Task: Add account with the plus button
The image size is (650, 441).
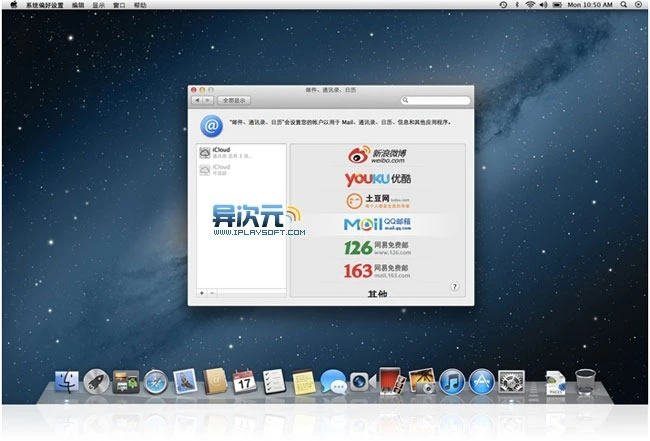Action: click(202, 293)
